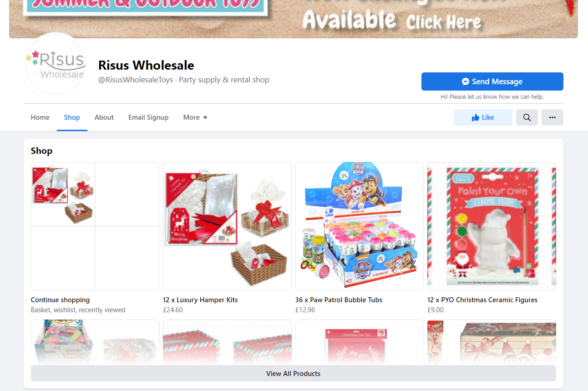This screenshot has height=391, width=588.
Task: Click the search magnifier icon button
Action: coord(527,117)
